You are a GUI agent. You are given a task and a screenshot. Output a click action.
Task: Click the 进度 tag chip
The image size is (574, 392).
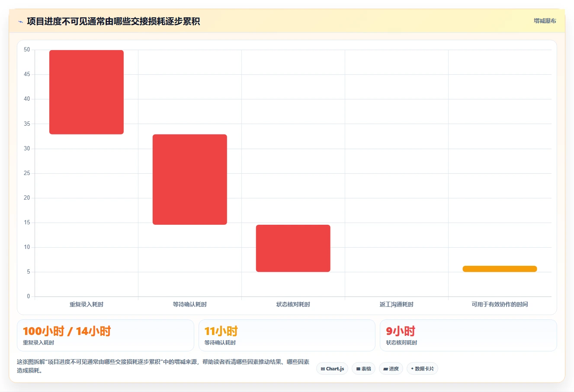(391, 369)
